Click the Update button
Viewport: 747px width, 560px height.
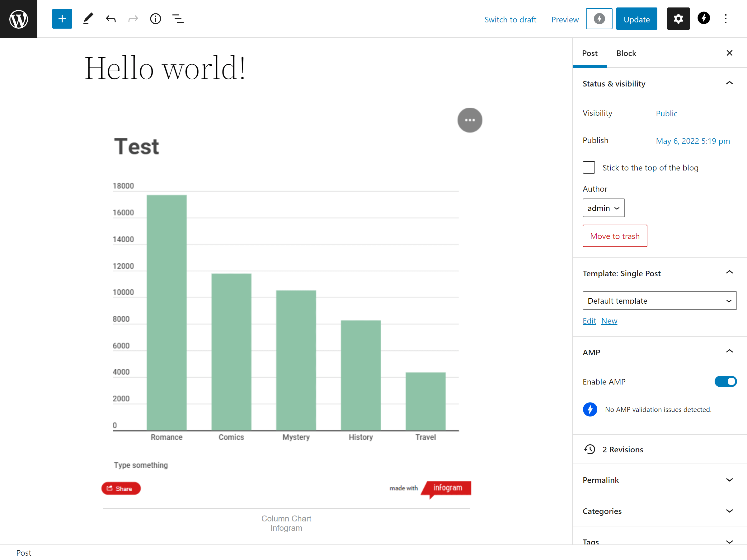[637, 19]
